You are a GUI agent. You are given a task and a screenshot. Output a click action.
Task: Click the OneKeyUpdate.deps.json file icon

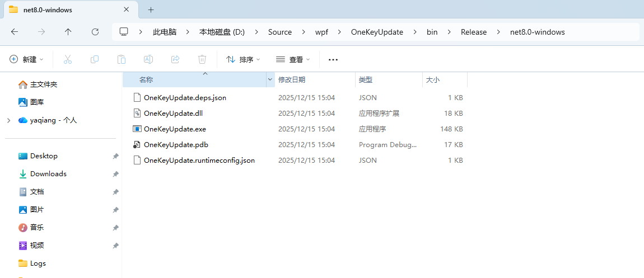coord(137,97)
